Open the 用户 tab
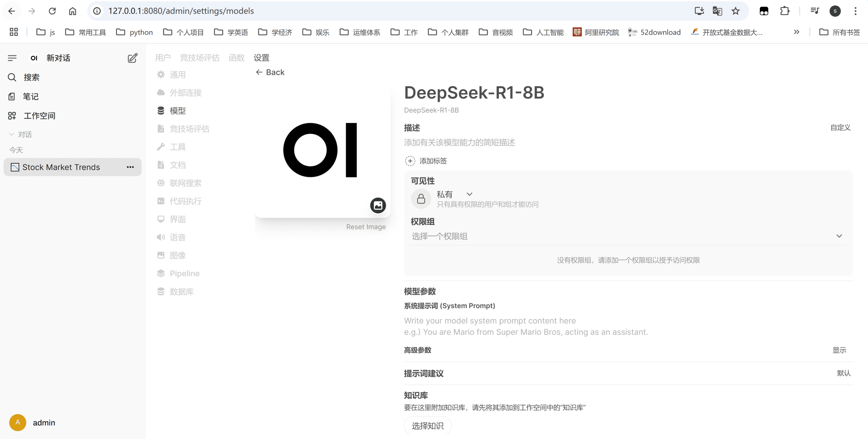The image size is (868, 439). tap(163, 58)
